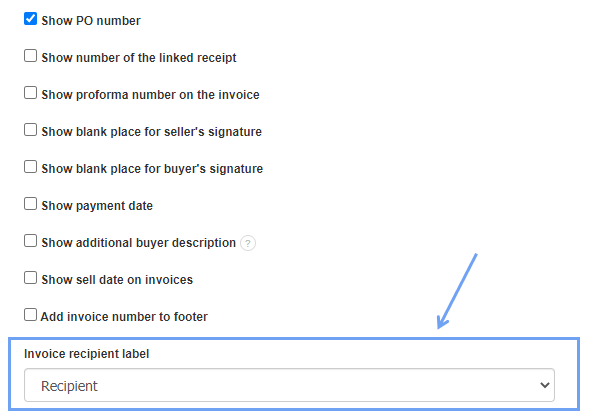The width and height of the screenshot is (613, 417).
Task: Check the buyer's signature blank place box
Action: [31, 167]
